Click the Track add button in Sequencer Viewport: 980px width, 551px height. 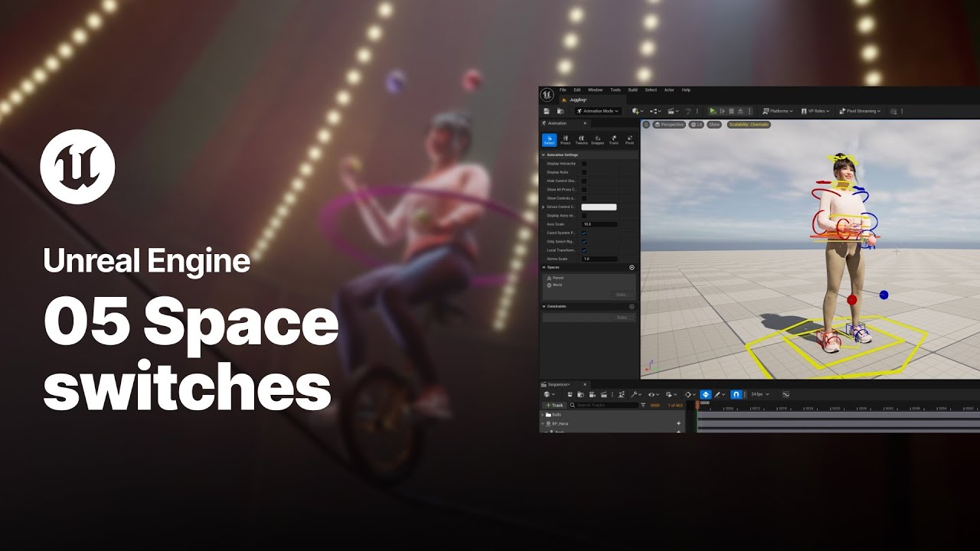point(554,405)
